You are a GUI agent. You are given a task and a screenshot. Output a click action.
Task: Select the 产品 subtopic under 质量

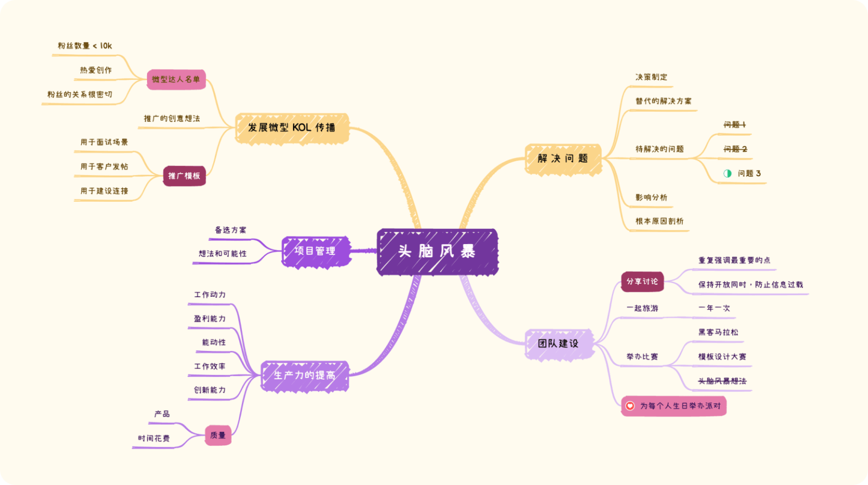coord(162,414)
